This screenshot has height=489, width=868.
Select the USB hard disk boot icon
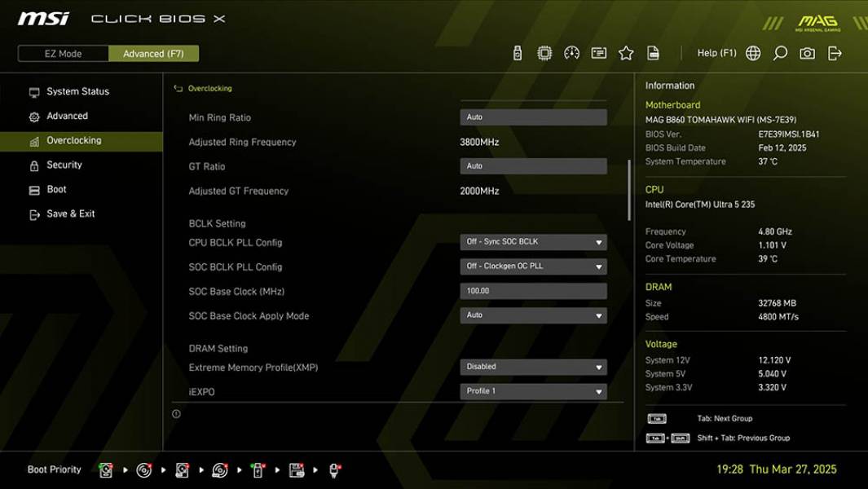[182, 470]
